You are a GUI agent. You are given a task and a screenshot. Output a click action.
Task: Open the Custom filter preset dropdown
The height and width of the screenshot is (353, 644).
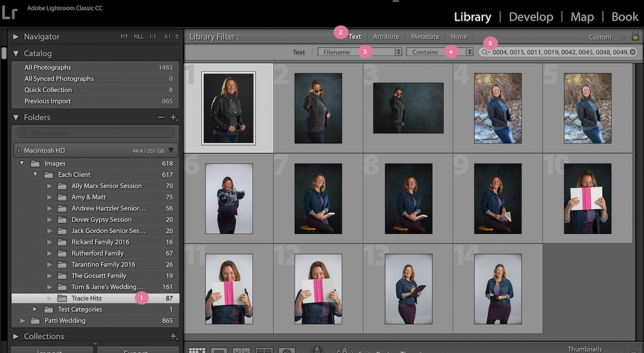tap(607, 37)
